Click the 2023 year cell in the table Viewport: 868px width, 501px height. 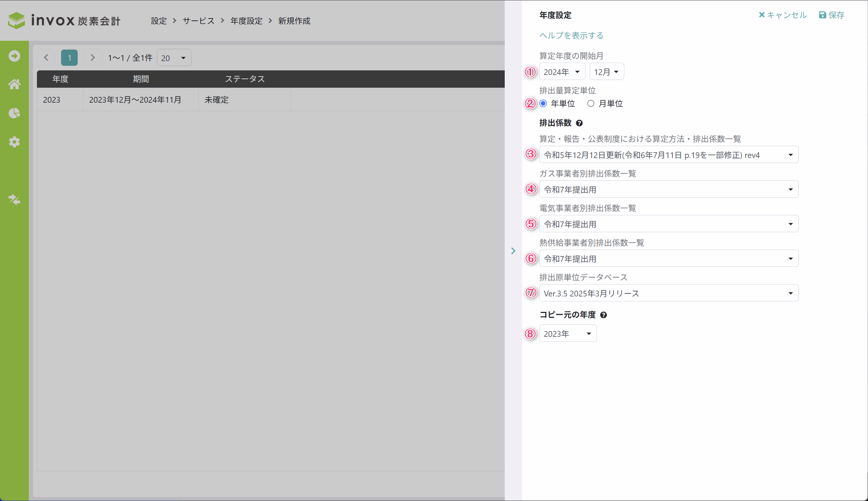click(60, 100)
